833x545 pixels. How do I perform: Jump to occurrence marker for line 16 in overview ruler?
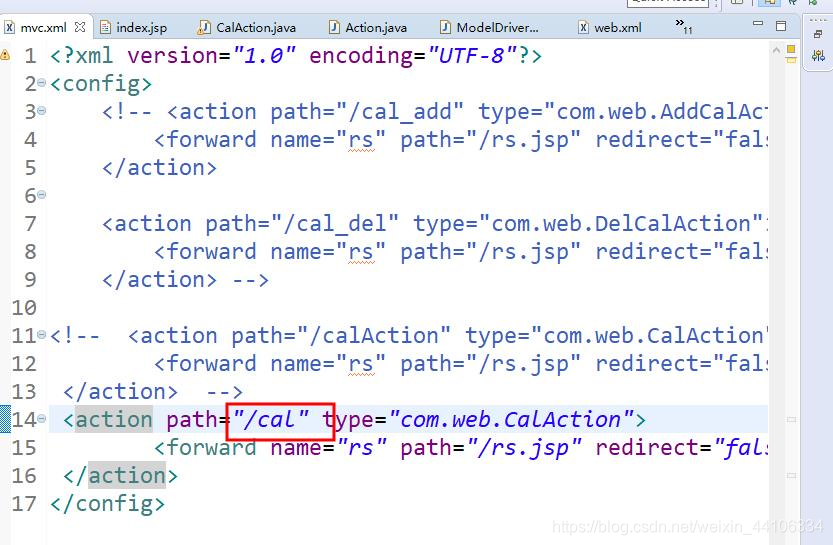[x=791, y=475]
